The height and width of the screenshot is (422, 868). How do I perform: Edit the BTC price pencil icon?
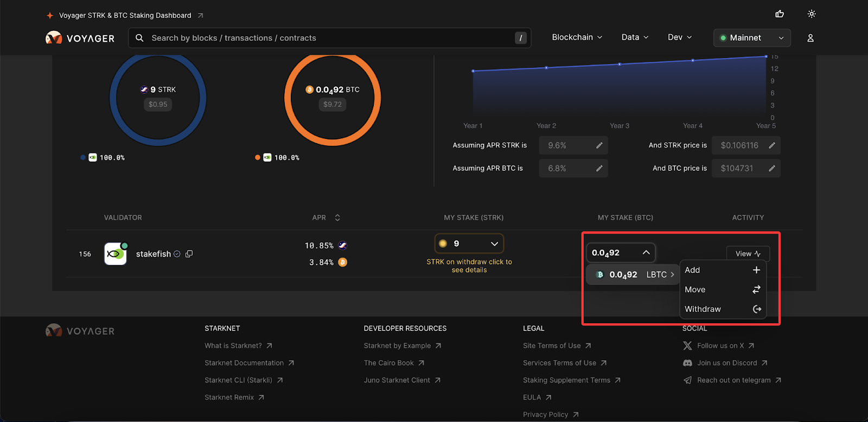point(771,168)
